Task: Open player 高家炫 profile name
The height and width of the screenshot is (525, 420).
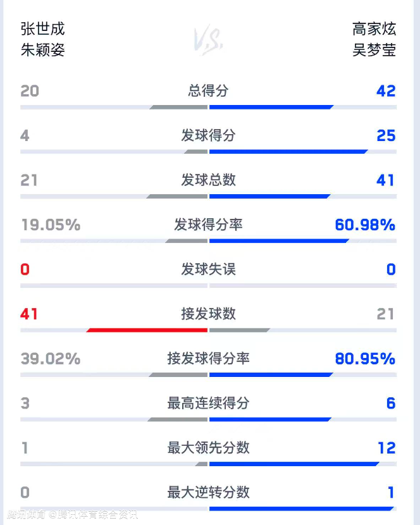Action: 374,29
